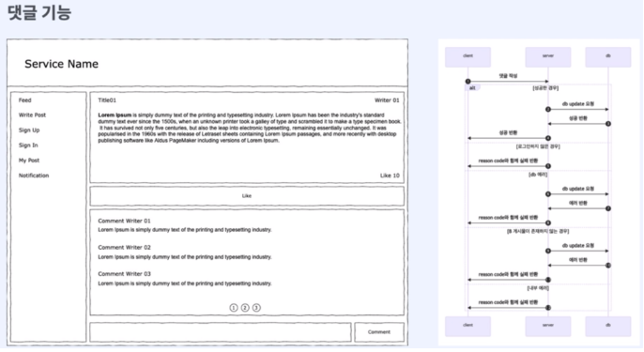Select Comment Writer 01 name
The height and width of the screenshot is (352, 644).
click(x=124, y=221)
